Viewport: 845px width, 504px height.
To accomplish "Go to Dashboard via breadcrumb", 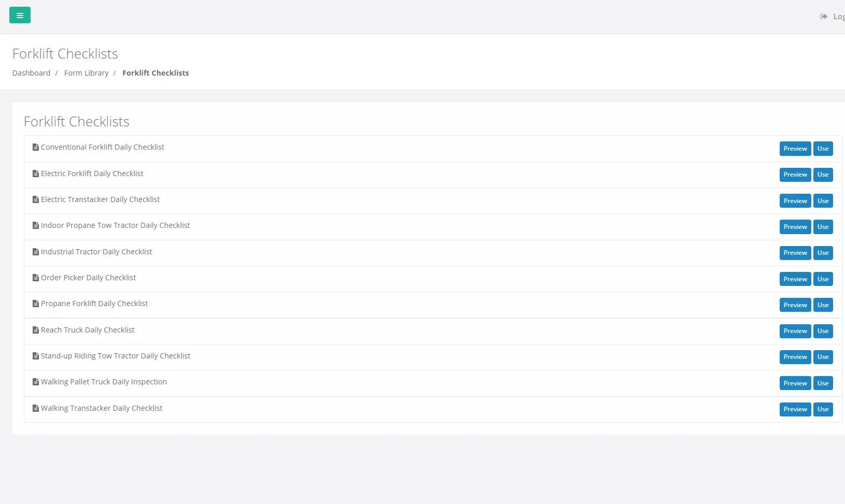I will pyautogui.click(x=31, y=73).
